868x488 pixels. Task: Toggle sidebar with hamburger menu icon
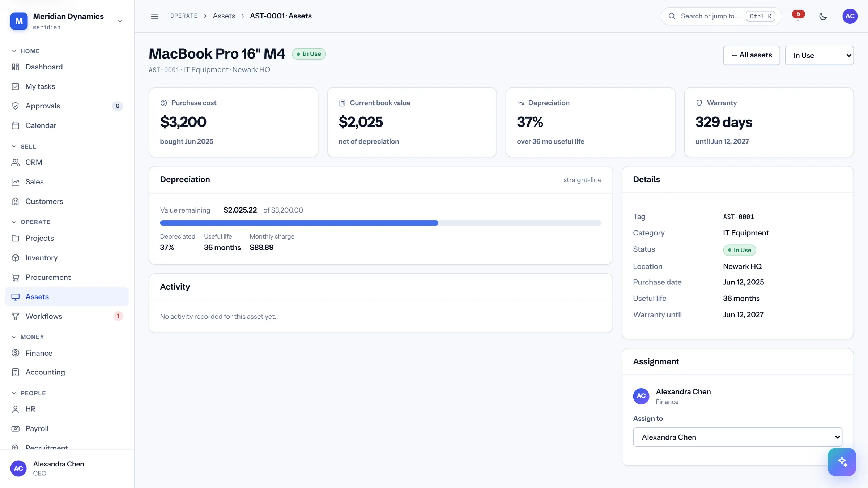pos(154,16)
